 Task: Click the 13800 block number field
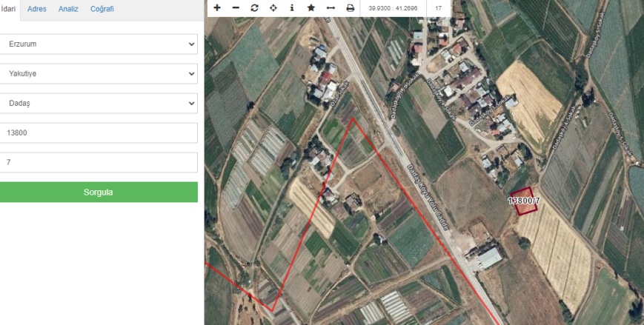click(x=99, y=133)
